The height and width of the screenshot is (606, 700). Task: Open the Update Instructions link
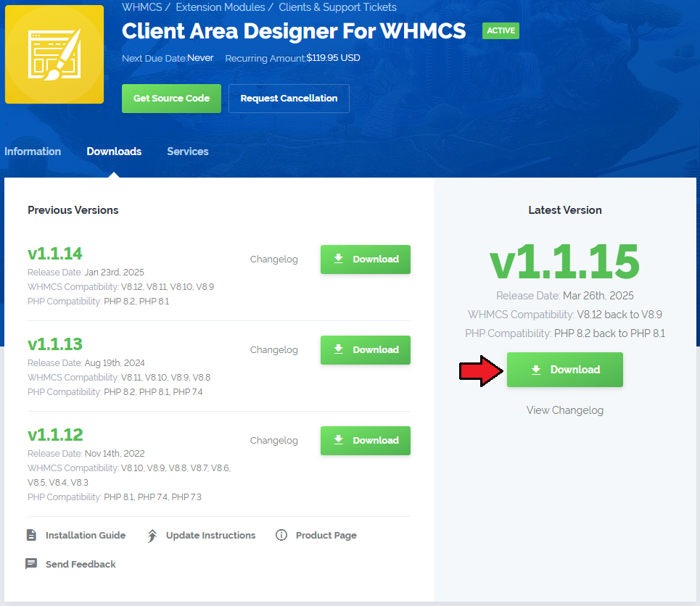pos(210,535)
